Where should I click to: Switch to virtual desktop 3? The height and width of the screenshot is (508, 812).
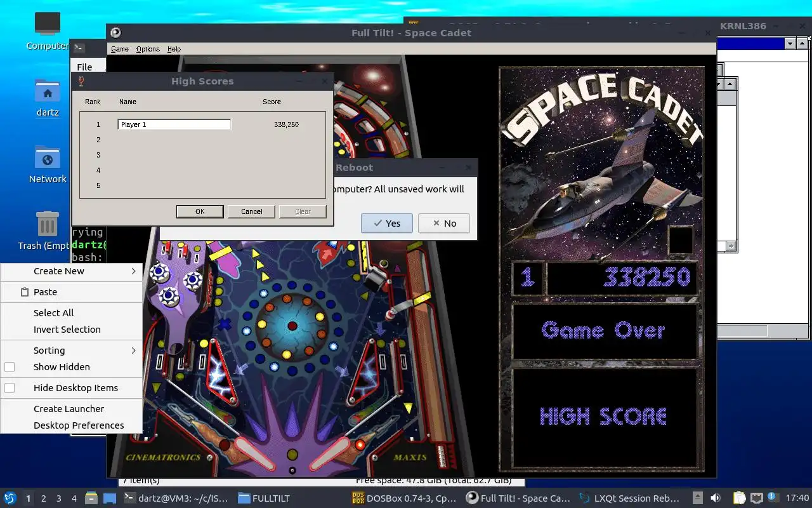pyautogui.click(x=59, y=498)
